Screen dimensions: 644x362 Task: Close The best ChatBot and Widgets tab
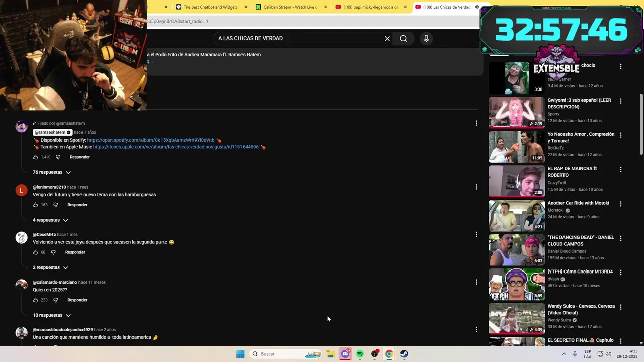(x=246, y=7)
